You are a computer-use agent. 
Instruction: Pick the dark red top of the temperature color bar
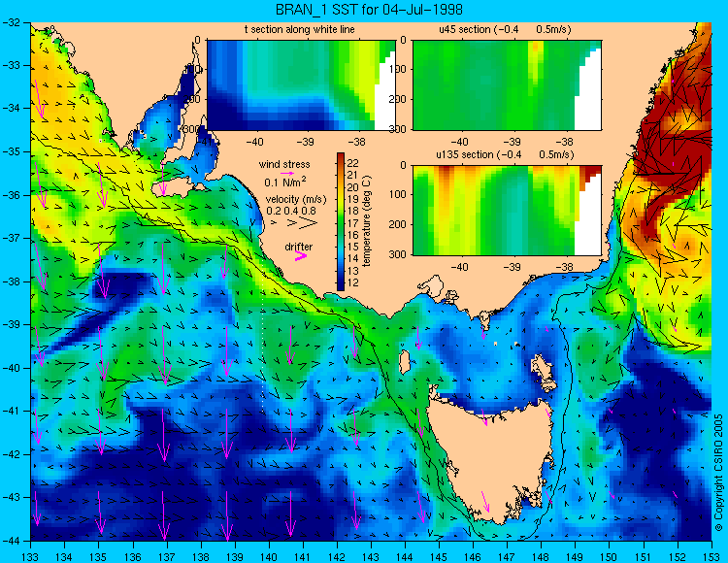341,156
